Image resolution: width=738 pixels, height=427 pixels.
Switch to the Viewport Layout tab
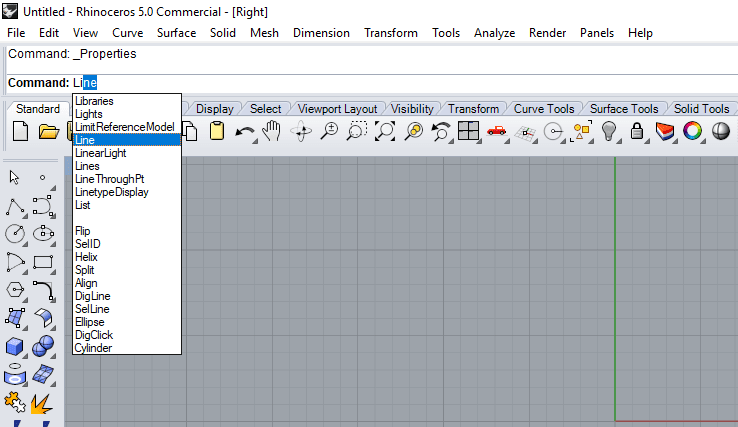tap(337, 109)
